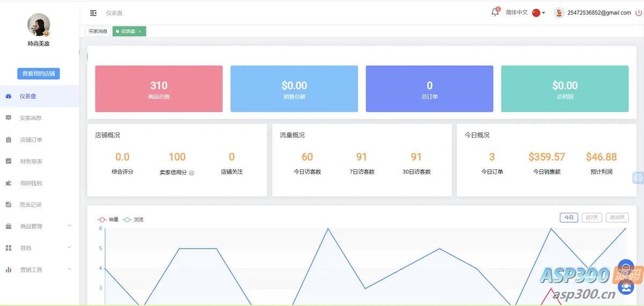Click the 查看我的店铺 button
644x306 pixels.
tap(39, 73)
